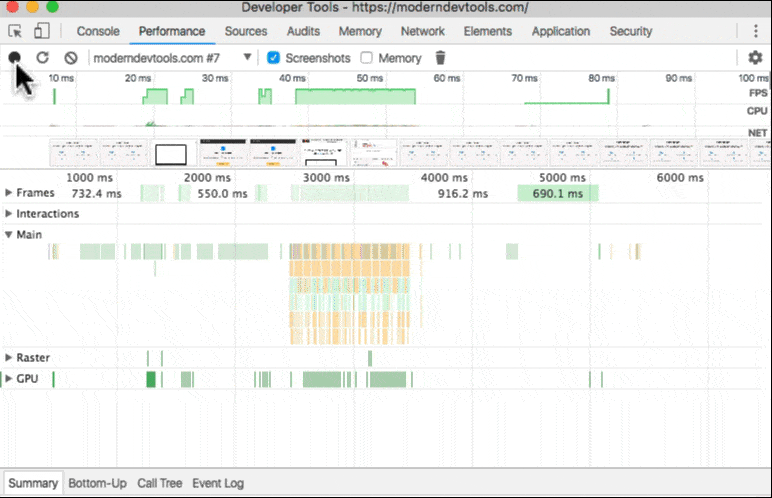Activate the inspect element picker

(15, 32)
